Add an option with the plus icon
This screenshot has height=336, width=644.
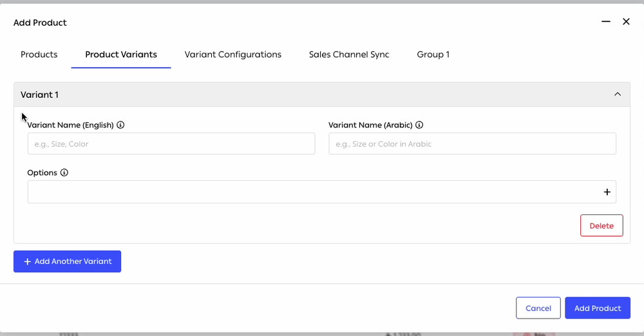pyautogui.click(x=607, y=192)
